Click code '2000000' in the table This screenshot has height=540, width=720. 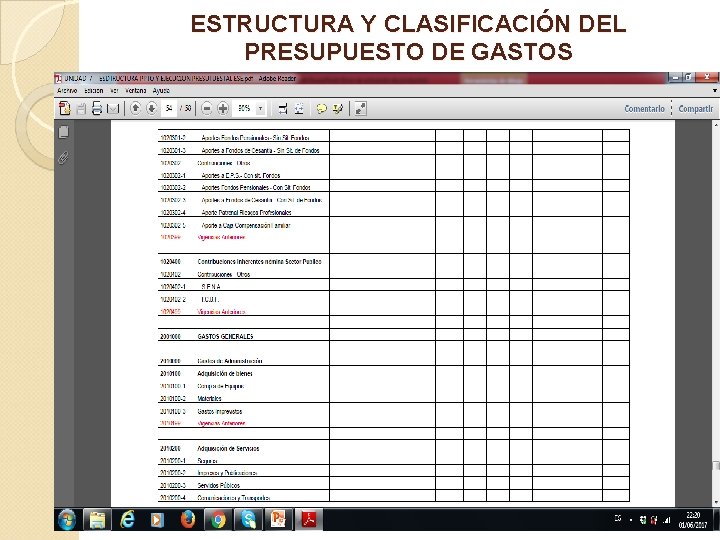coord(170,337)
